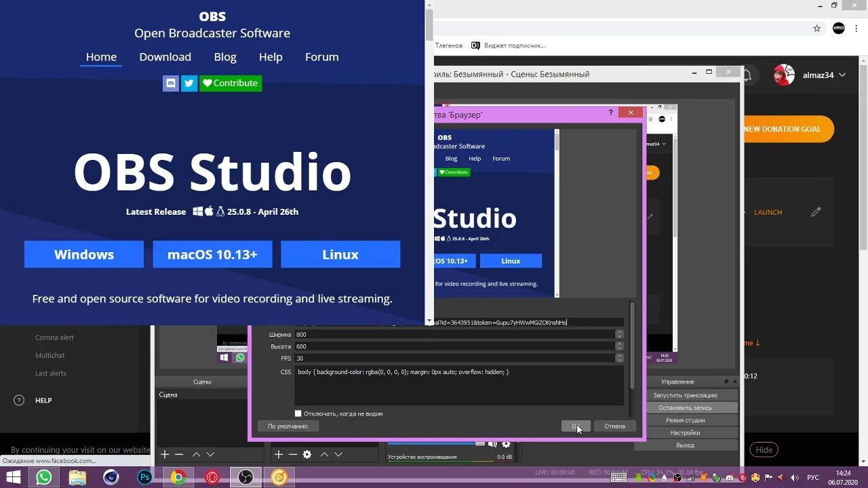Open audio mixer gear settings icon
868x488 pixels.
click(x=506, y=444)
